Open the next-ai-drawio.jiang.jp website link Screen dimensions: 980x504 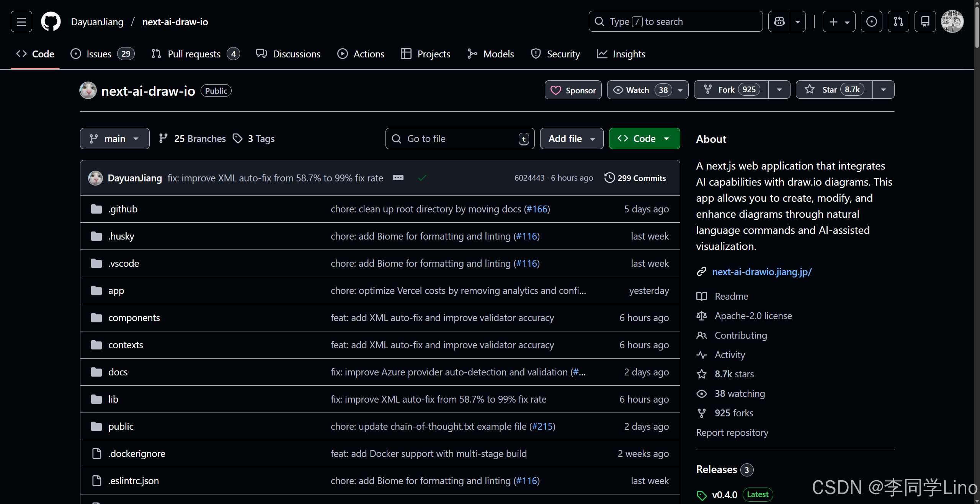pos(762,272)
